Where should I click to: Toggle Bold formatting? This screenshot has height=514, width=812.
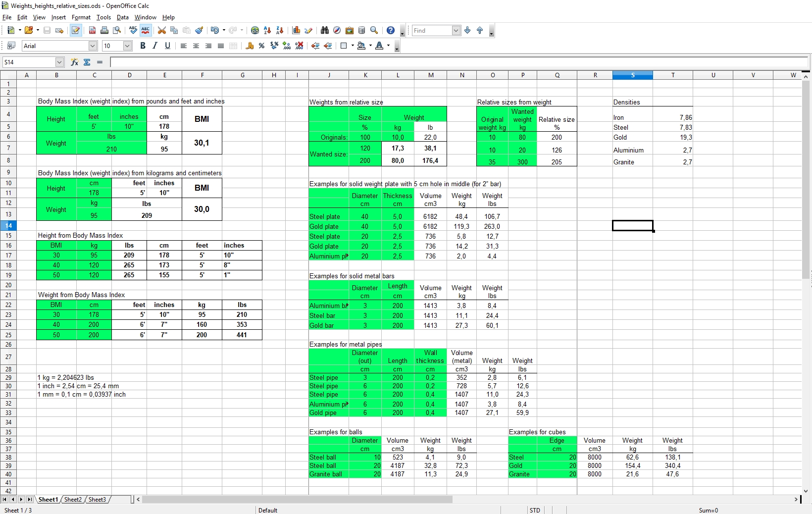tap(143, 46)
